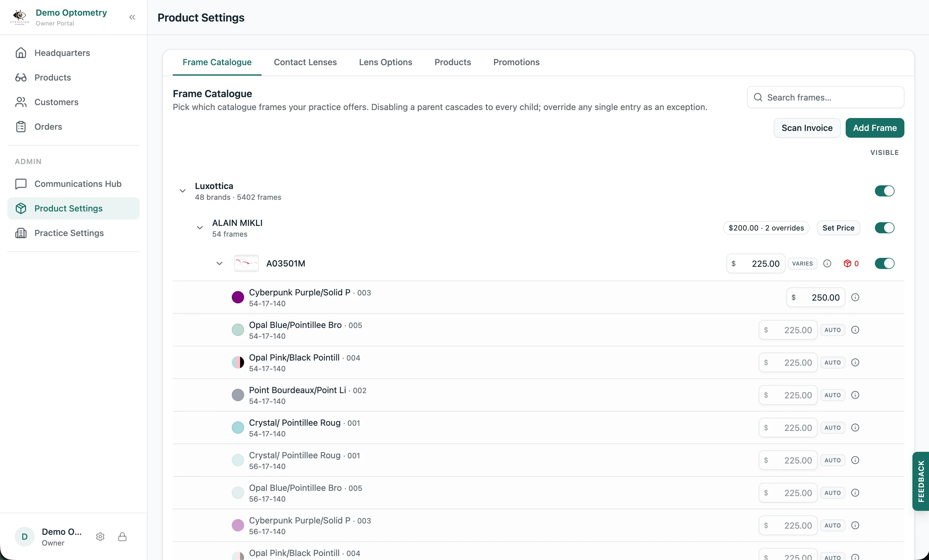Screen dimensions: 929x560
Task: Click the swatch for Opal Blue 54-17-140
Action: point(238,330)
